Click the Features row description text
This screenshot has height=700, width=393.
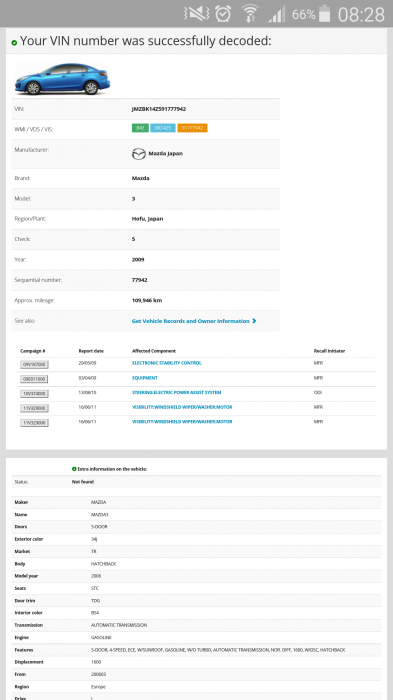(x=218, y=650)
